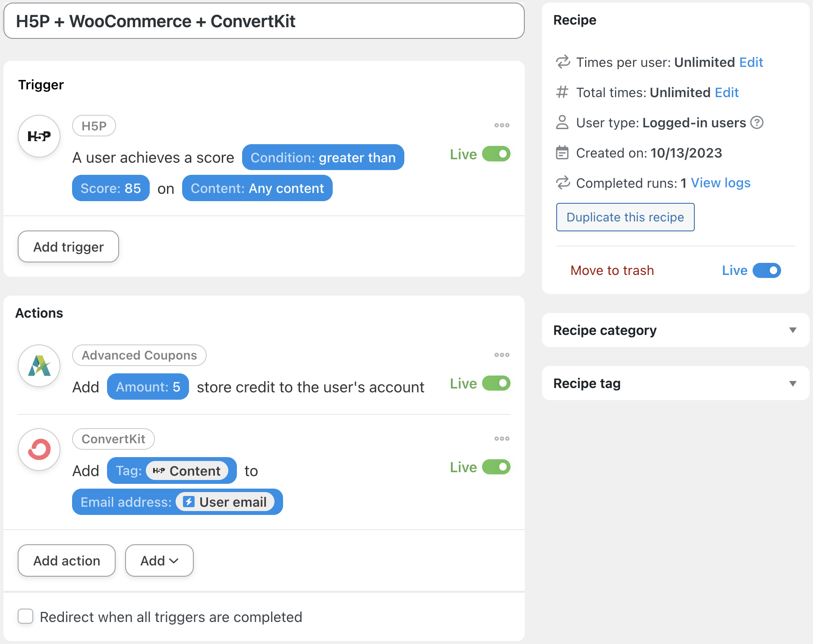This screenshot has width=813, height=644.
Task: Turn off the ConvertKit action Live toggle
Action: coord(496,467)
